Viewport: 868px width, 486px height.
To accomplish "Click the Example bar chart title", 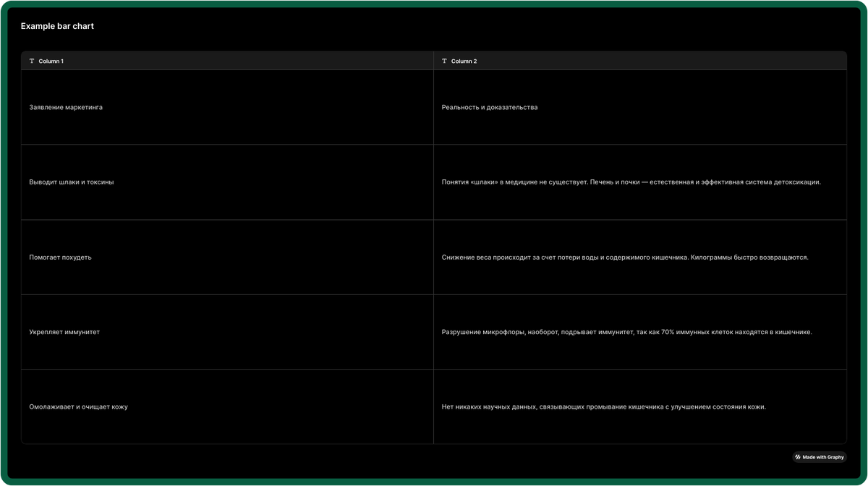I will pos(57,26).
